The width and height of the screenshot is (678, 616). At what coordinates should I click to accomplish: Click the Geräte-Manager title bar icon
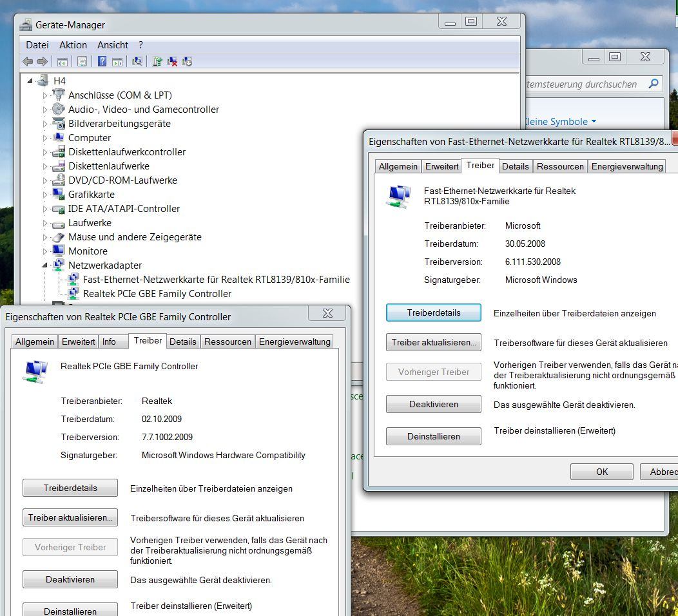tap(26, 24)
